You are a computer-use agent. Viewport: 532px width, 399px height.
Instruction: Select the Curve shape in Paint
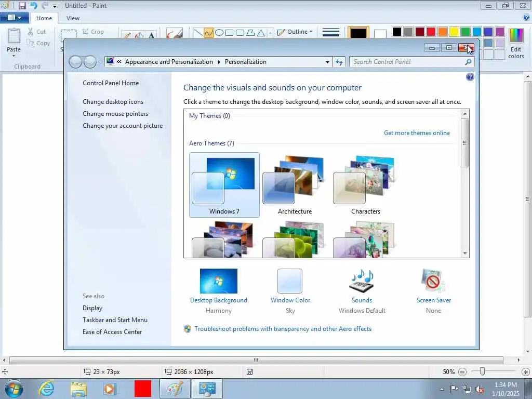[209, 33]
